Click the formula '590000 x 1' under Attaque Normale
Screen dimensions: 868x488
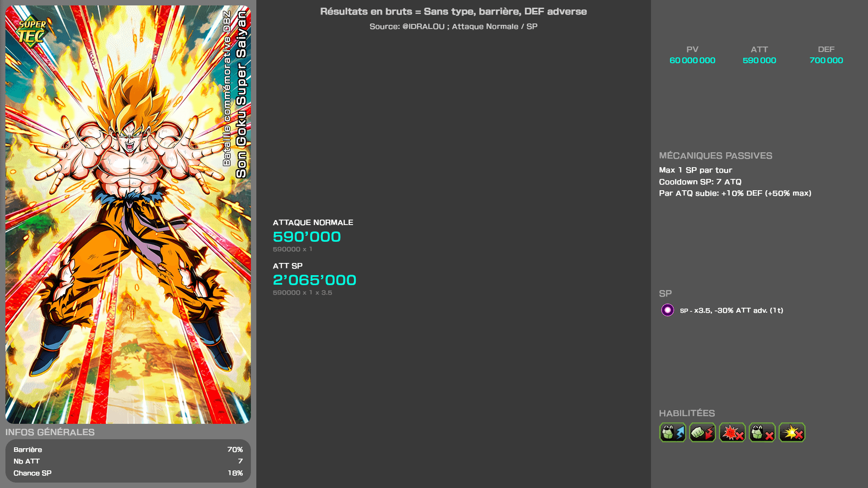tap(292, 249)
